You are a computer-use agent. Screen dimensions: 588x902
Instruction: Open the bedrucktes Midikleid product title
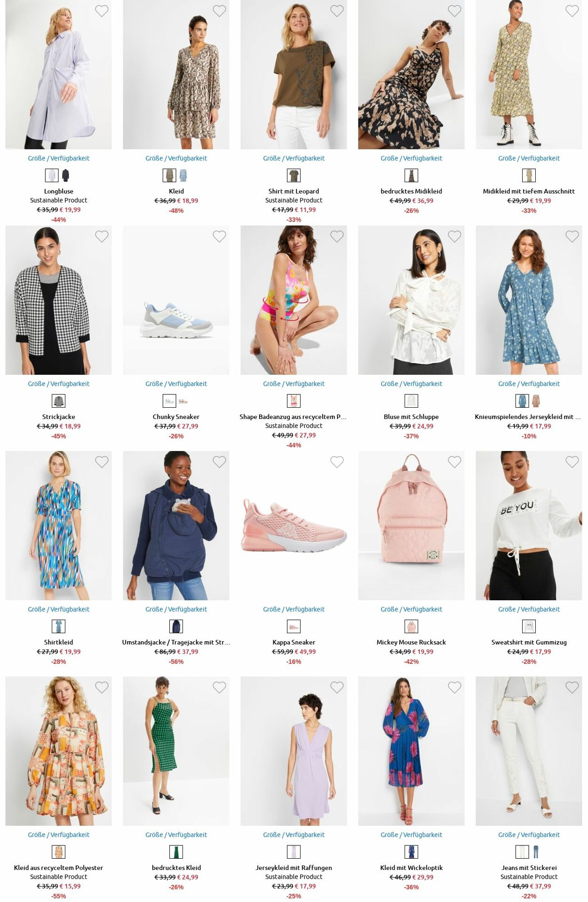(x=411, y=191)
